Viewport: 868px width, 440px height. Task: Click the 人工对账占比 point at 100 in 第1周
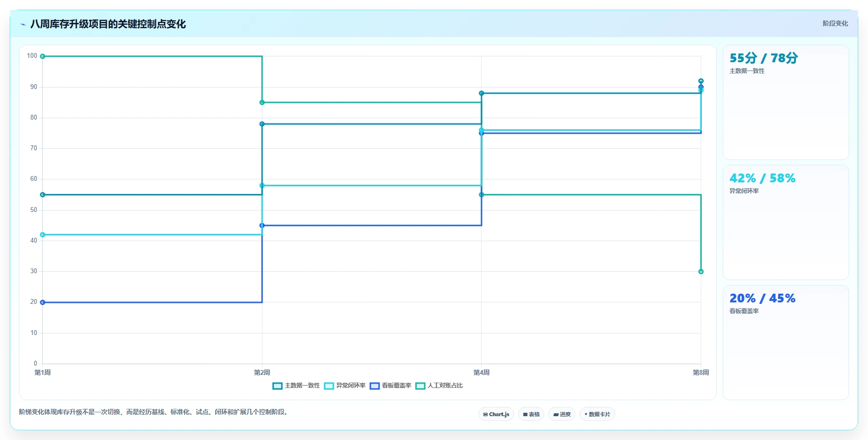43,56
